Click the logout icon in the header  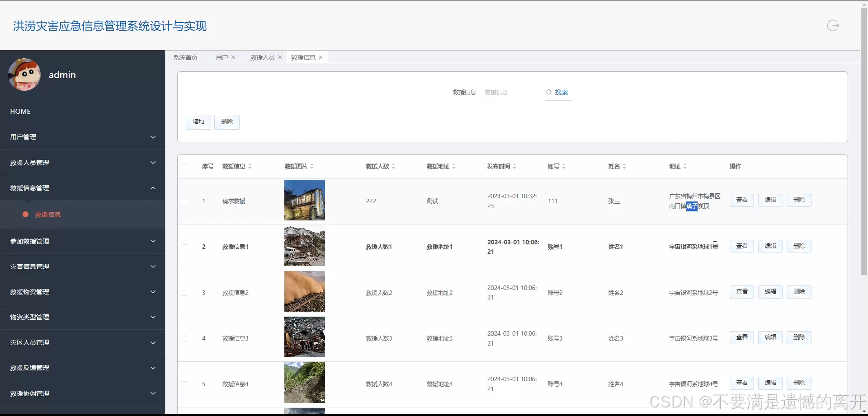(833, 25)
